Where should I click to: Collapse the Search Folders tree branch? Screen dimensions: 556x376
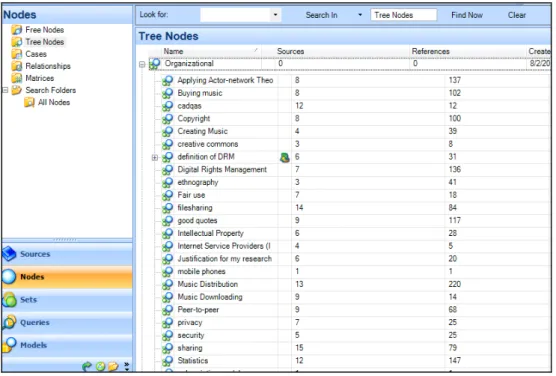[x=5, y=90]
